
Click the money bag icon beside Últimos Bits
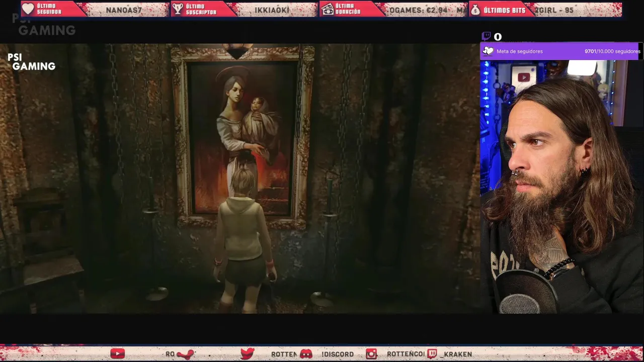coord(475,10)
